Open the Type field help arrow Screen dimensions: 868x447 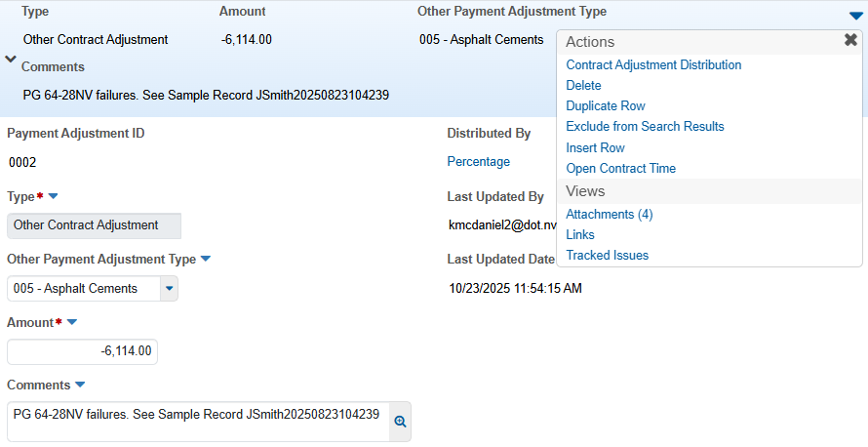[53, 196]
